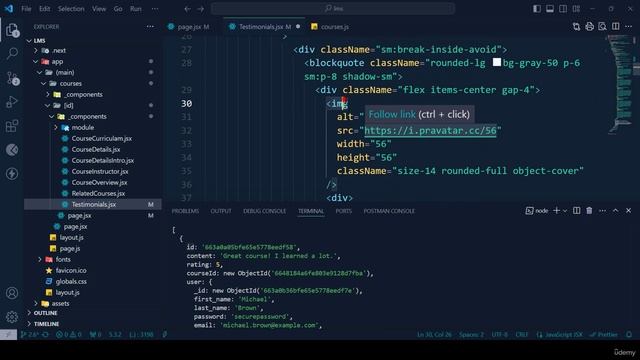Click the Explorer more actions ellipsis
This screenshot has width=640, height=360.
[x=150, y=27]
